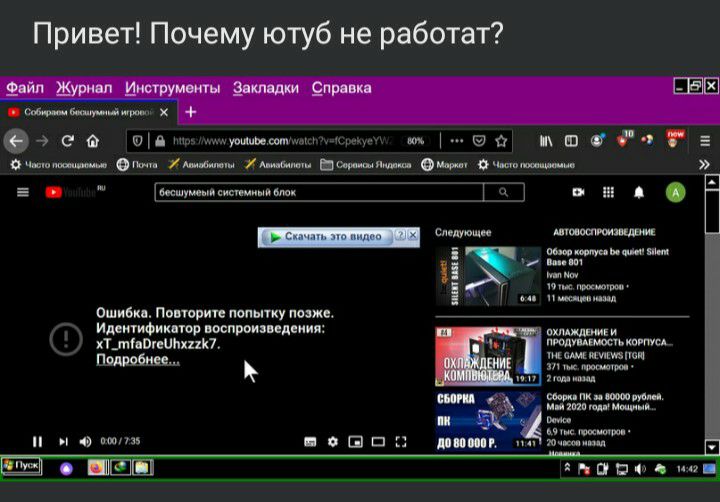This screenshot has width=720, height=502.
Task: Click the YouTube search magnifier button
Action: pyautogui.click(x=504, y=192)
